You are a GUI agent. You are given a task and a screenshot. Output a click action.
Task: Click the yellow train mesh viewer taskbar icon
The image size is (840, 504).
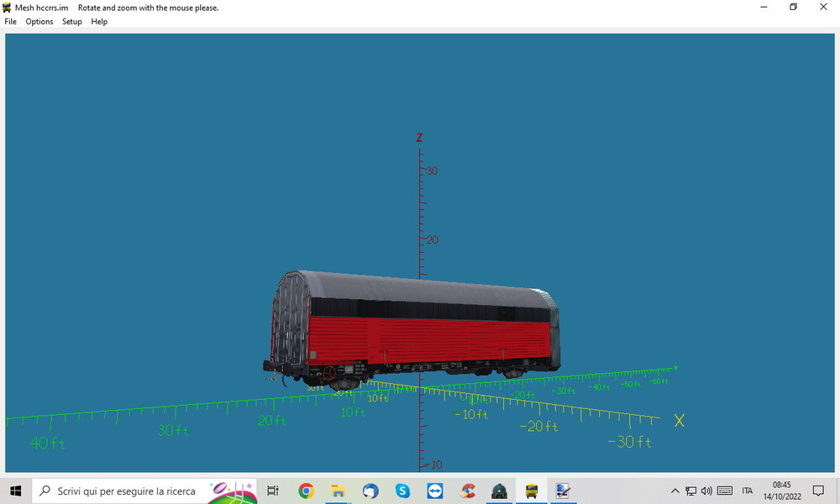532,491
